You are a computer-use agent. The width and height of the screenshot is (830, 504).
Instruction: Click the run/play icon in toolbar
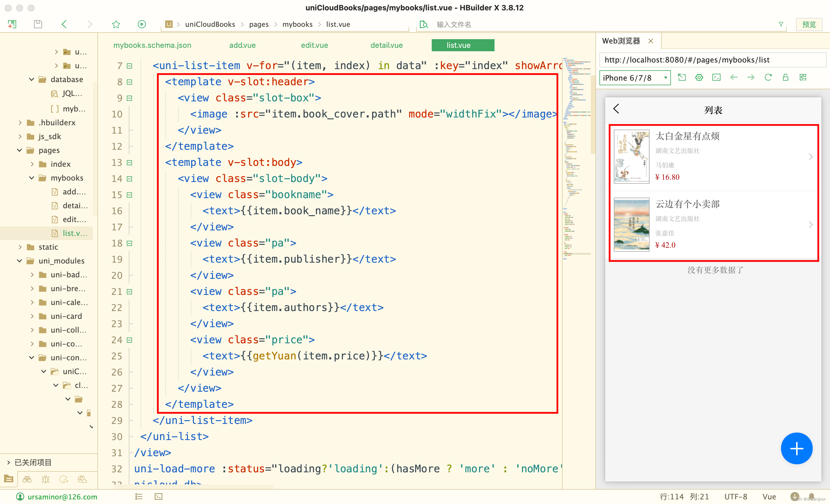142,24
